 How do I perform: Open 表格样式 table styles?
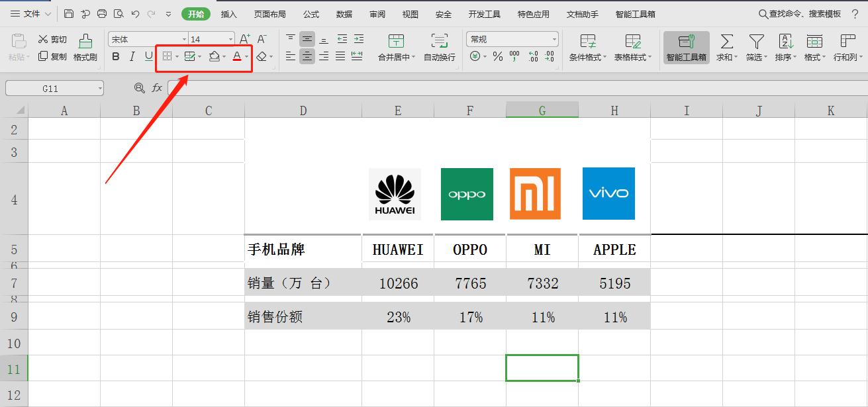click(x=633, y=48)
